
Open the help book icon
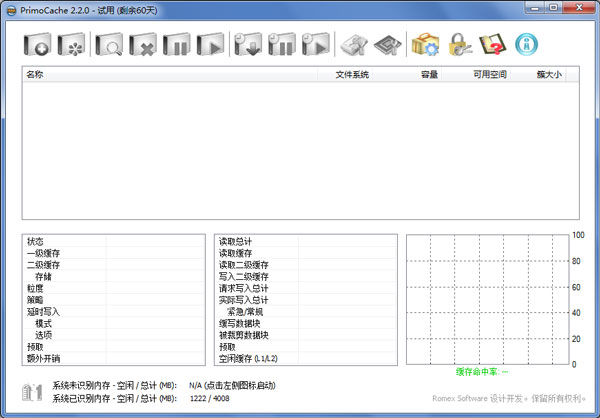(x=493, y=44)
